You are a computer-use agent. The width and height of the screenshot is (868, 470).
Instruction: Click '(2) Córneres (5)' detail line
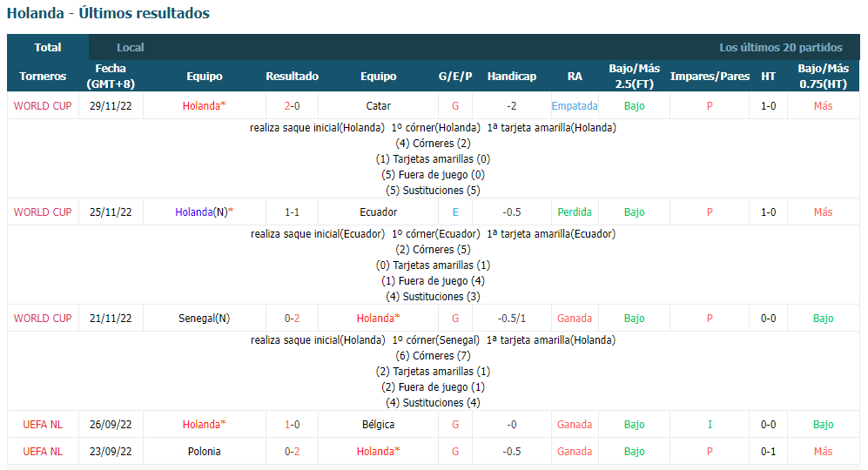click(433, 250)
